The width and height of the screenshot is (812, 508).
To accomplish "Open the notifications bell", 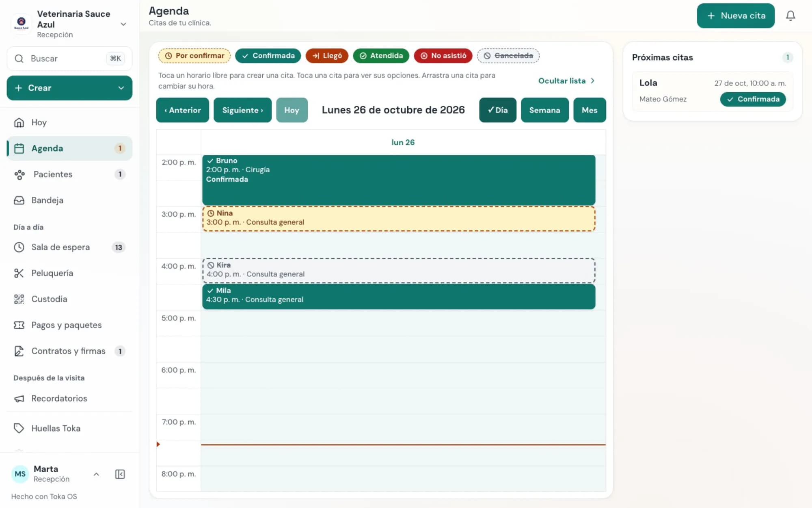I will (790, 16).
